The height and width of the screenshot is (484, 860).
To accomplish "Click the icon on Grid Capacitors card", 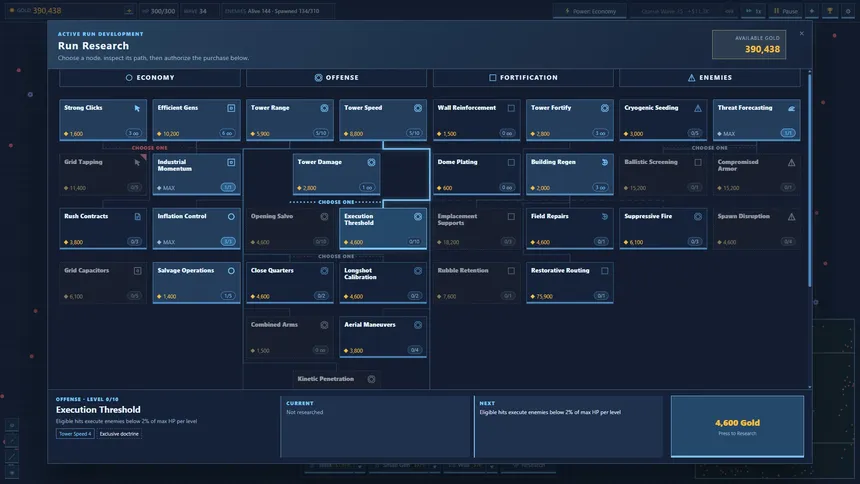I will click(x=137, y=271).
